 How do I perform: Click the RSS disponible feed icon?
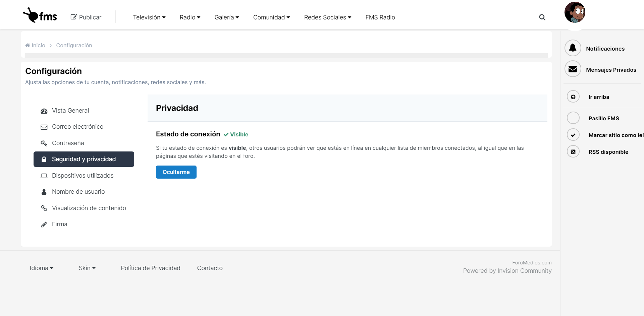(573, 152)
